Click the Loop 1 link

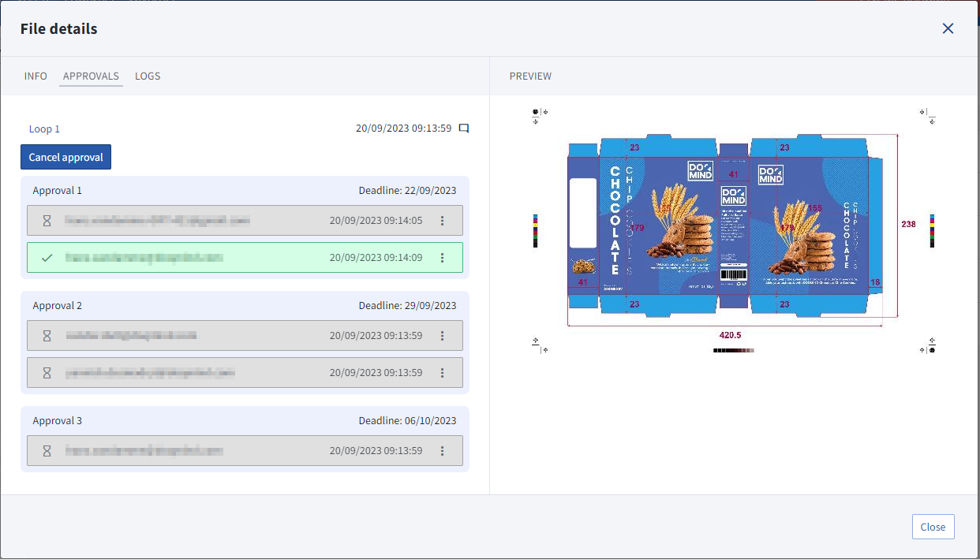point(44,129)
